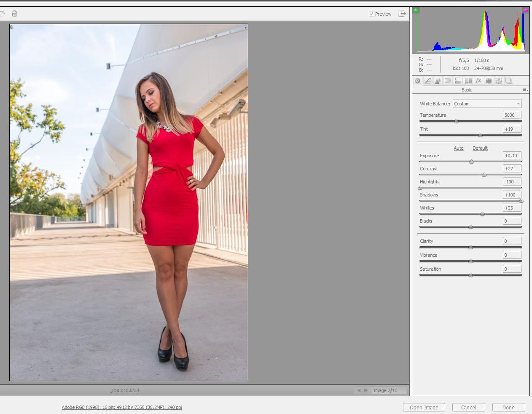The width and height of the screenshot is (532, 414).
Task: Click the Highlights value field -100
Action: (x=512, y=182)
